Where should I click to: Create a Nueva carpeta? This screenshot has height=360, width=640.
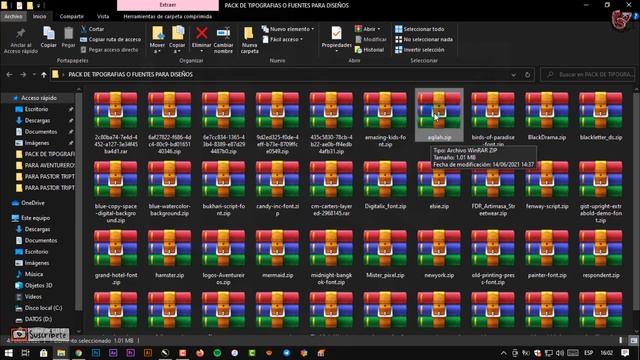click(x=249, y=40)
